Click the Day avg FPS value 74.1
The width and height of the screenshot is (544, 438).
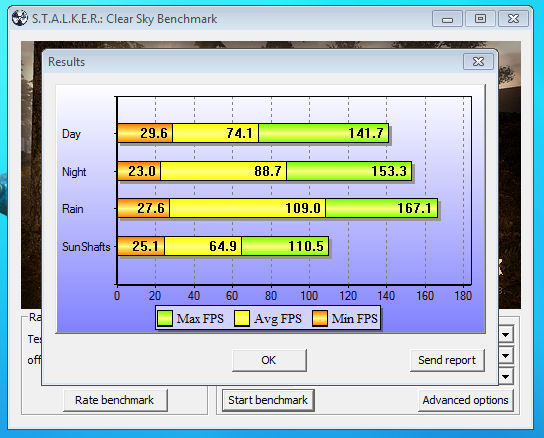coord(239,133)
